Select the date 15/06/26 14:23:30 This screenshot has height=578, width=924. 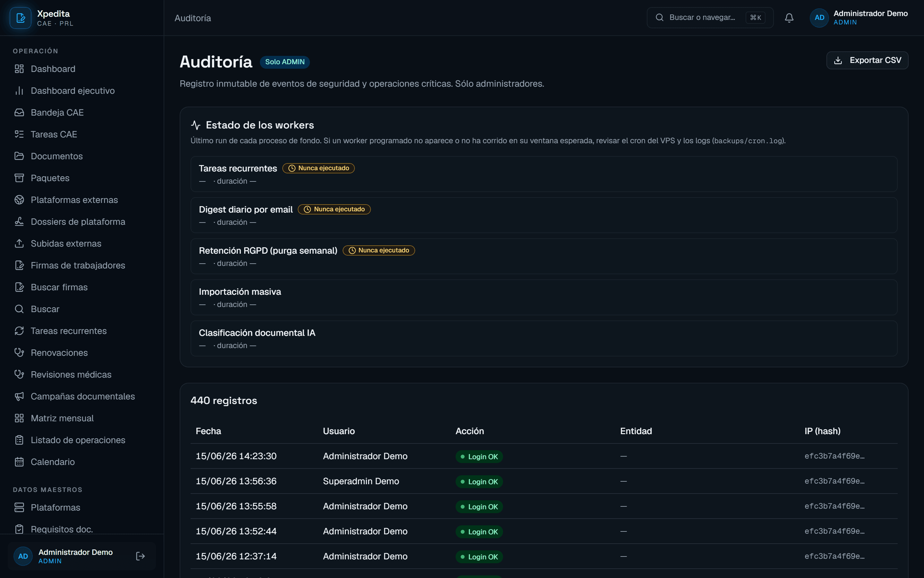[236, 456]
